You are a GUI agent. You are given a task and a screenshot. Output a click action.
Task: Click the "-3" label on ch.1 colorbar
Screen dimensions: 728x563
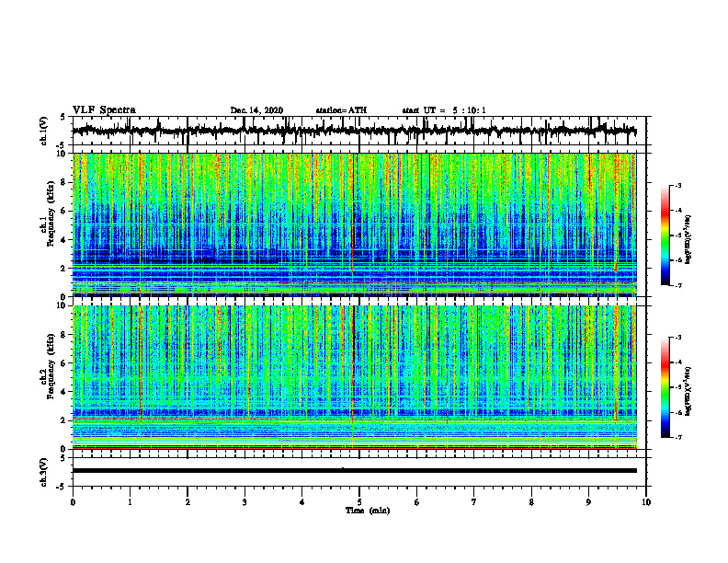(x=678, y=186)
